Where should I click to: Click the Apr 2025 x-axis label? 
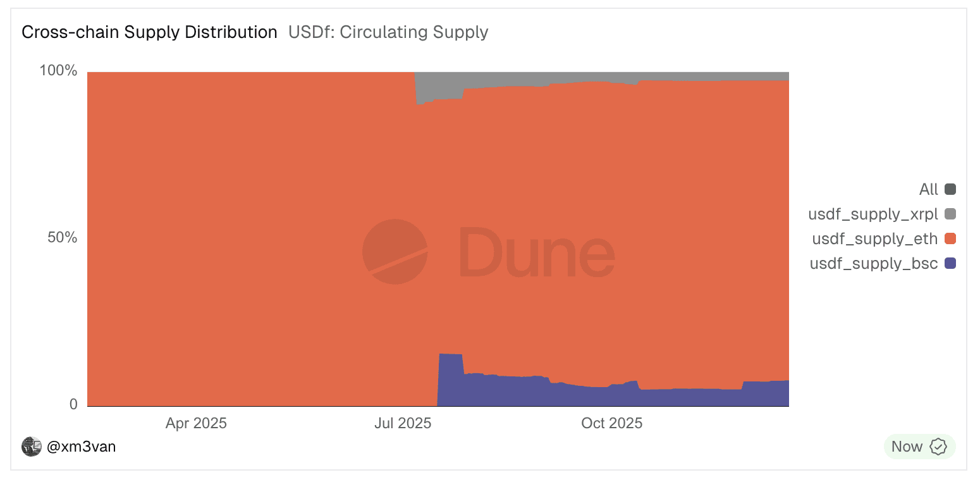196,423
